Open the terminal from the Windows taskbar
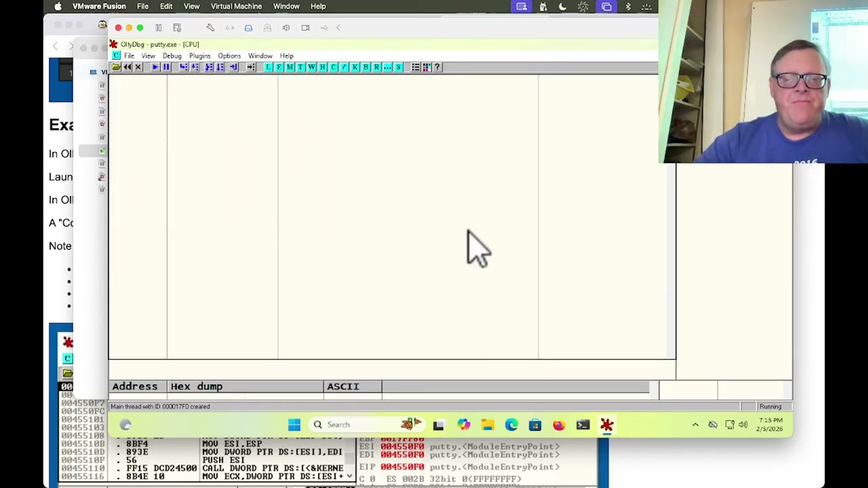868x488 pixels. click(583, 425)
